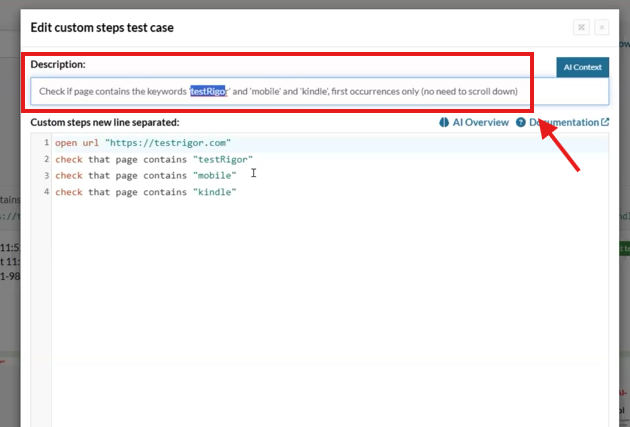Image resolution: width=630 pixels, height=427 pixels.
Task: Click the dialog fullscreen expand icon
Action: (581, 28)
